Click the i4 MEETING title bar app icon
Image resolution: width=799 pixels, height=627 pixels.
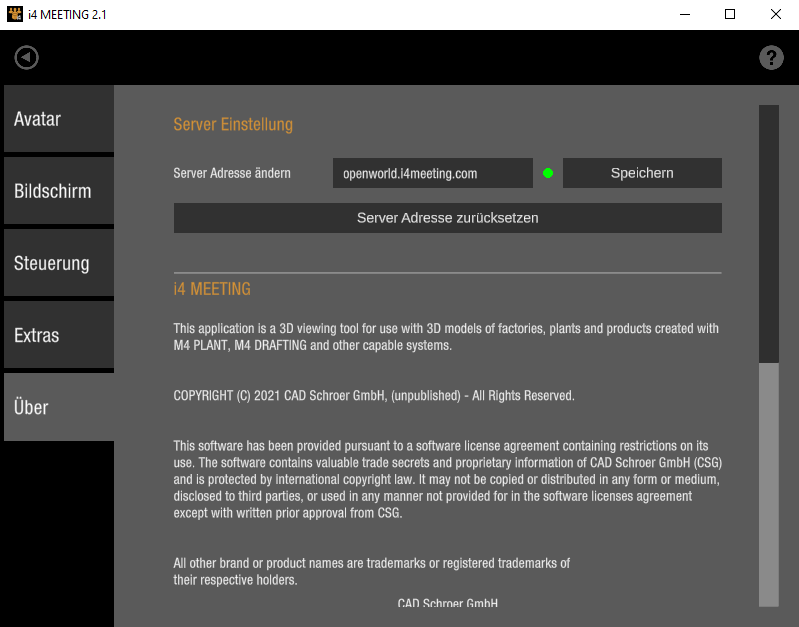coord(14,14)
